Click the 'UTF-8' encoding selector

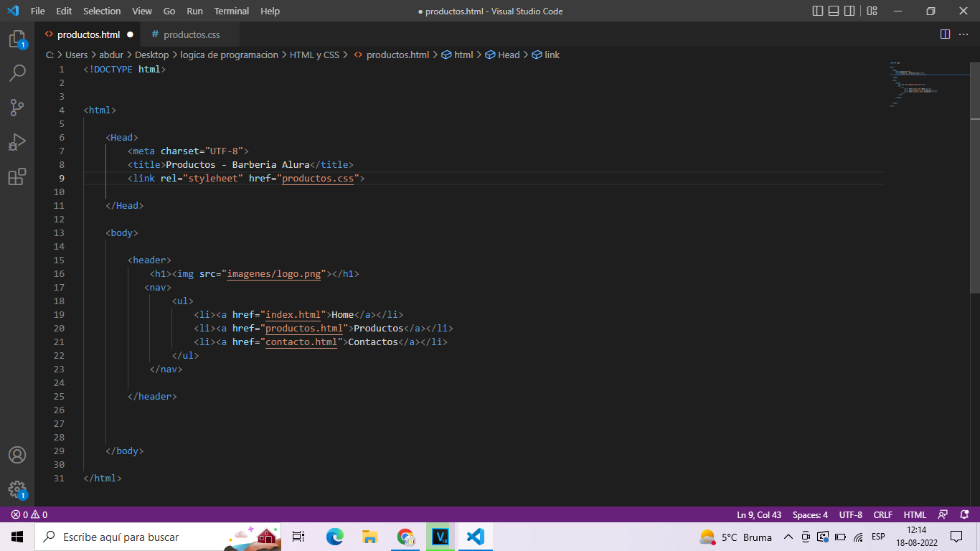(851, 514)
